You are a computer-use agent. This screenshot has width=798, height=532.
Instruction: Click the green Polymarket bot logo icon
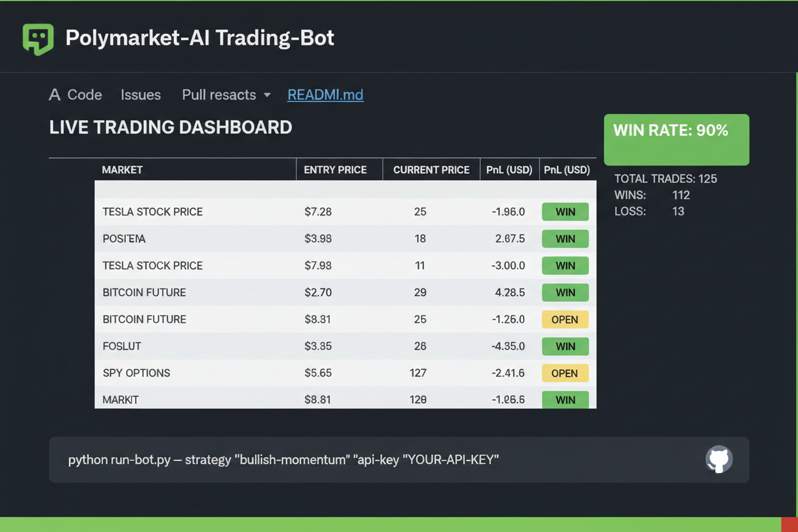pyautogui.click(x=38, y=39)
